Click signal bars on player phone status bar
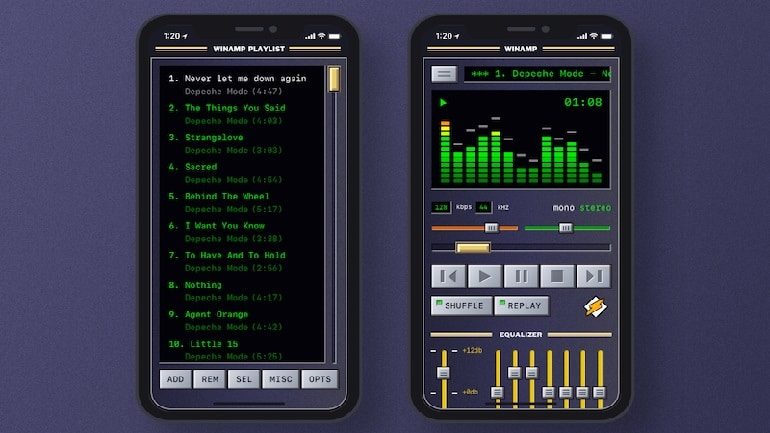The height and width of the screenshot is (433, 770). pos(582,36)
